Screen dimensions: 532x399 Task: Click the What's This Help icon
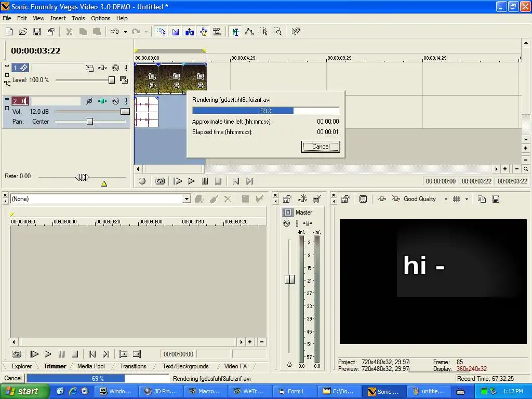coord(296,32)
